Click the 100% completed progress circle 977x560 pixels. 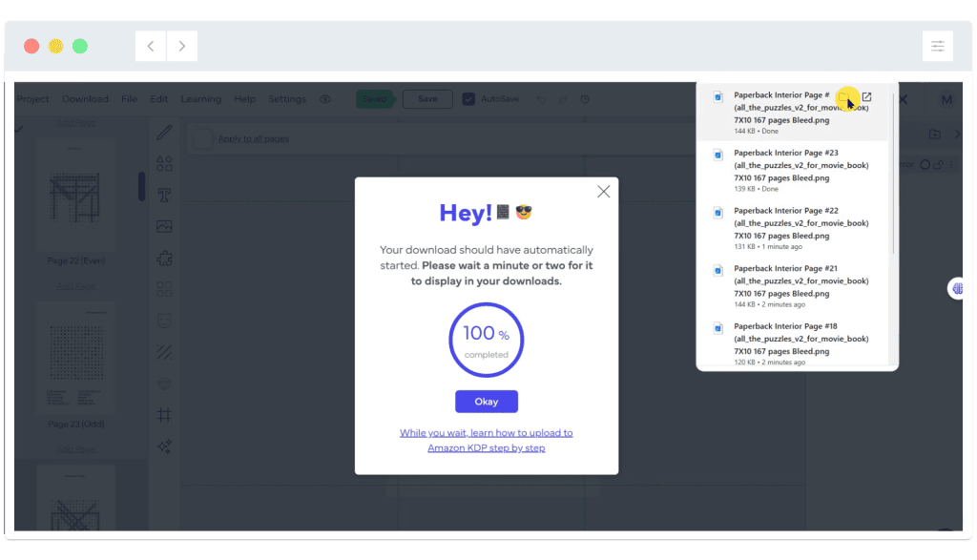[x=486, y=341]
